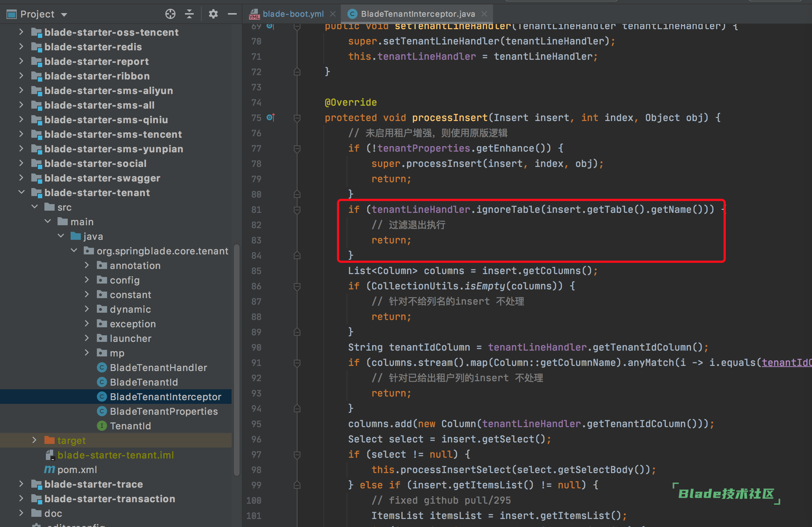Expand blade-starter-oss-tencent module
812x527 pixels.
coord(21,32)
